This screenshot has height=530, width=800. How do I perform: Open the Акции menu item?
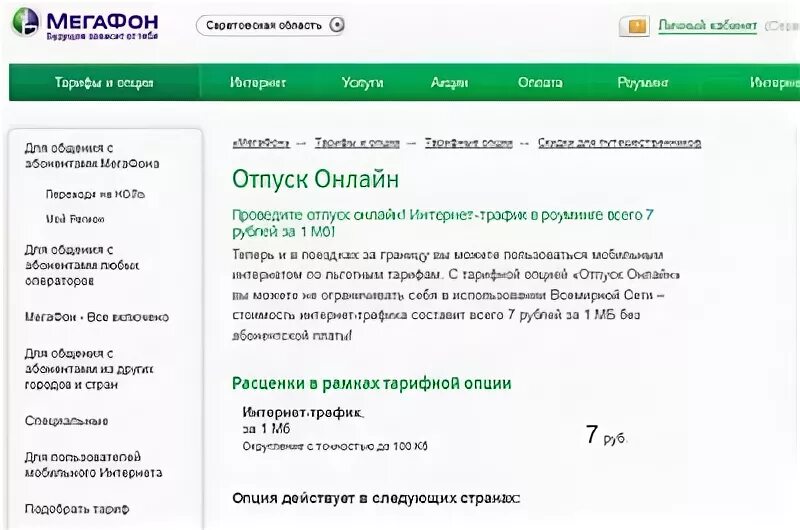pos(449,83)
